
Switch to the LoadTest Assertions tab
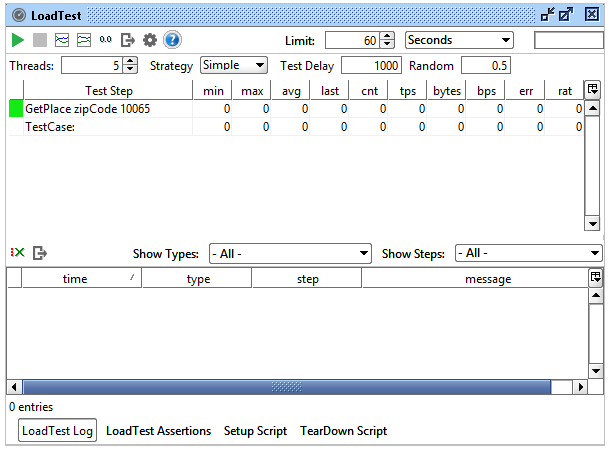point(158,431)
